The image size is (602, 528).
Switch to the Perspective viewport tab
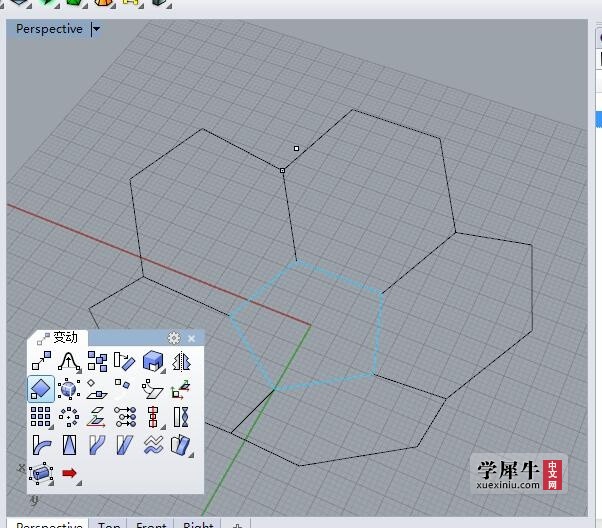click(x=49, y=524)
